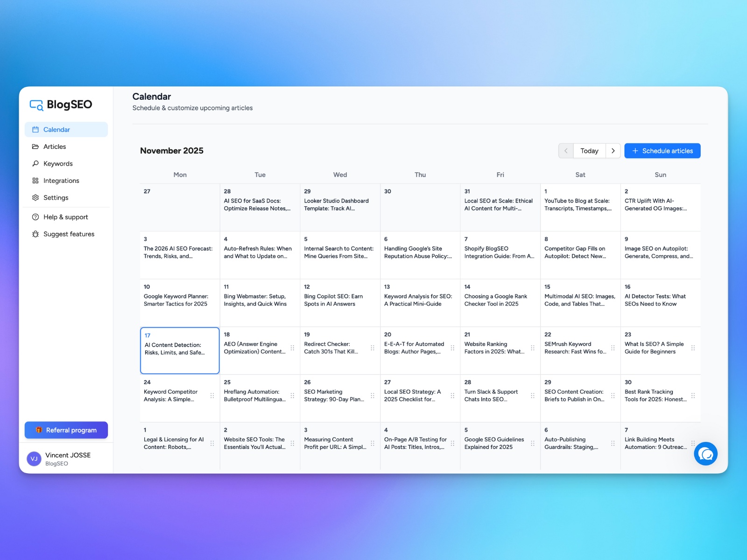Screen dimensions: 747x560
Task: Go to previous month with left chevron
Action: [565, 150]
